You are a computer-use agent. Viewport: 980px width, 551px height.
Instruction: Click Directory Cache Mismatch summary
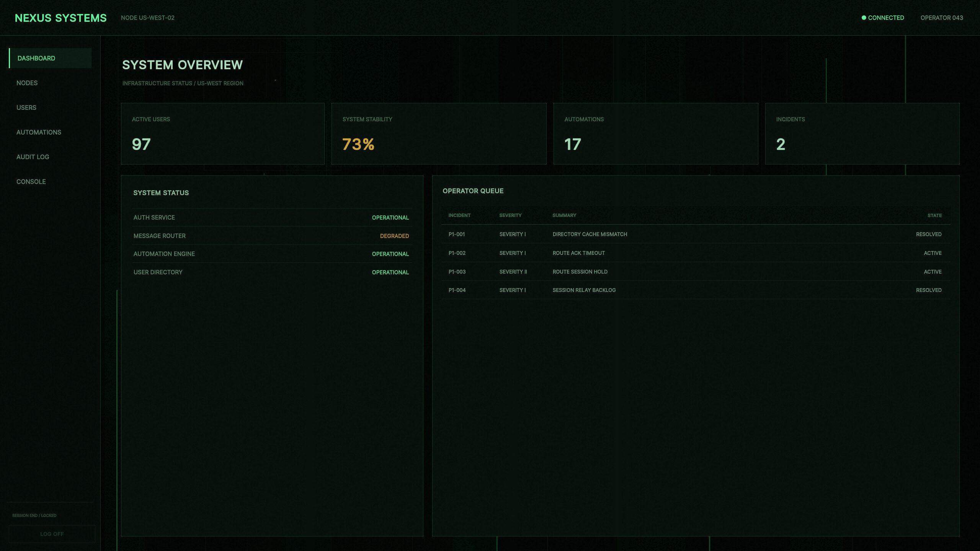pyautogui.click(x=590, y=234)
